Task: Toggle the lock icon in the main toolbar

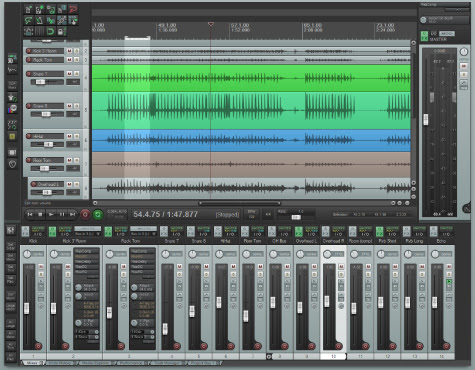Action: click(61, 31)
